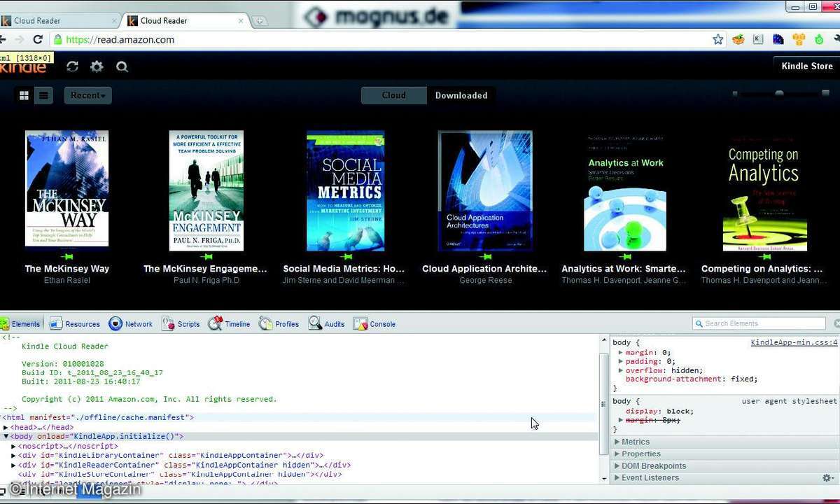Viewport: 840px width, 504px height.
Task: Open Kindle settings gear icon
Action: click(97, 66)
